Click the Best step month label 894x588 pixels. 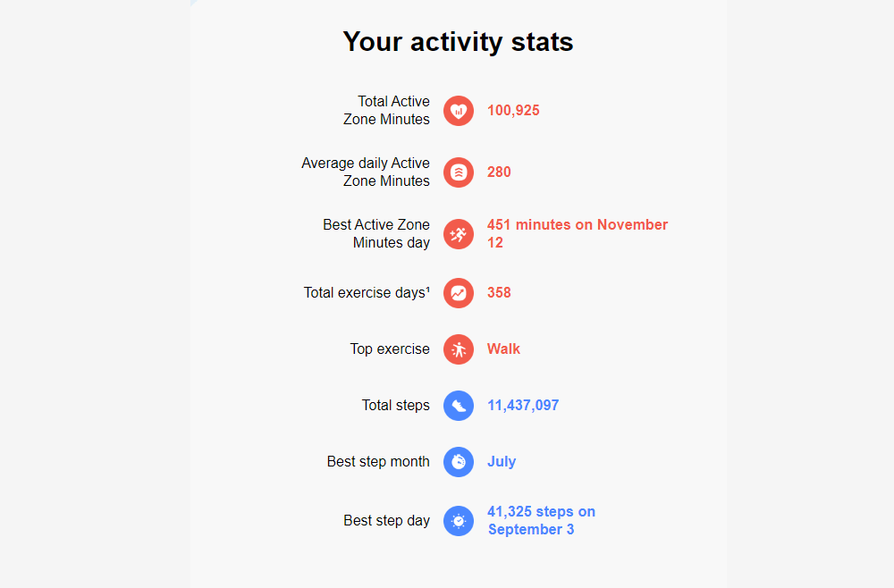click(x=378, y=461)
